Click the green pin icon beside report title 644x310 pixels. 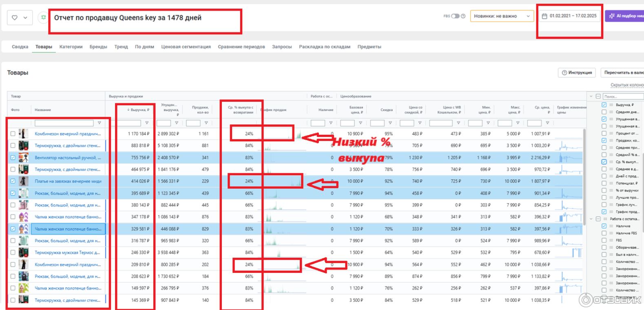tap(43, 18)
